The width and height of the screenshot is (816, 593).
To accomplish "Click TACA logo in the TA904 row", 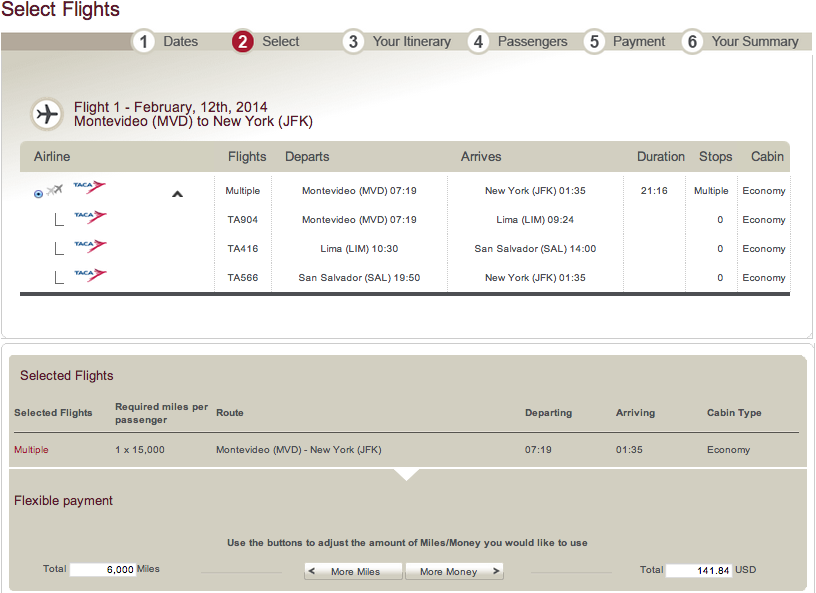I will [x=89, y=216].
